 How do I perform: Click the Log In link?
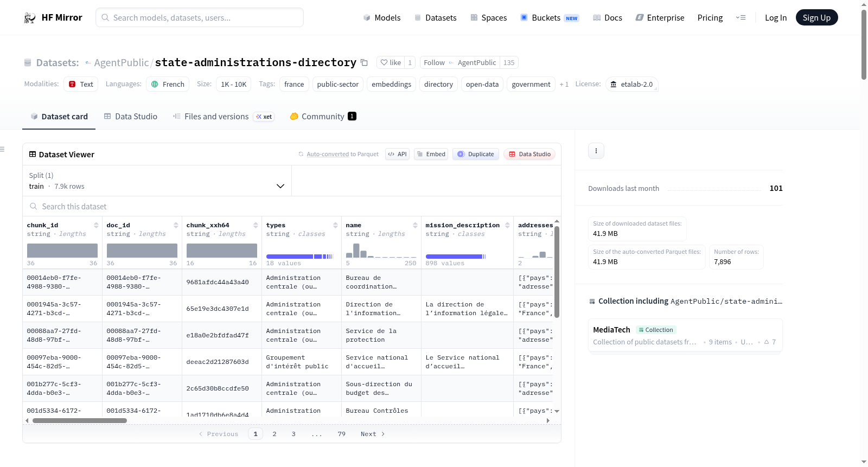[x=776, y=18]
